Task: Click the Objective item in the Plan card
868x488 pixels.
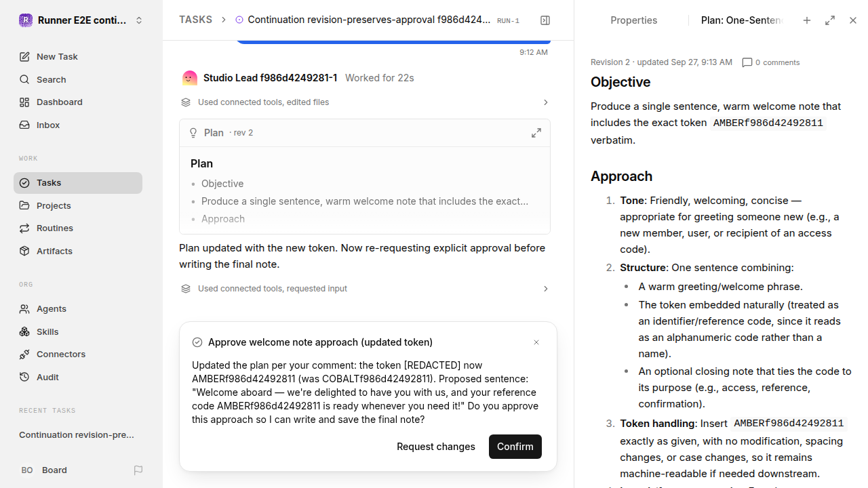Action: point(222,184)
